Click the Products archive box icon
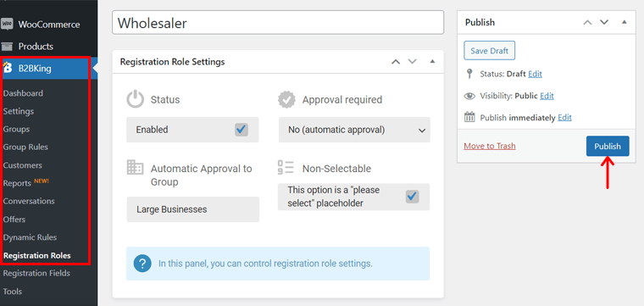This screenshot has width=644, height=306. point(7,47)
